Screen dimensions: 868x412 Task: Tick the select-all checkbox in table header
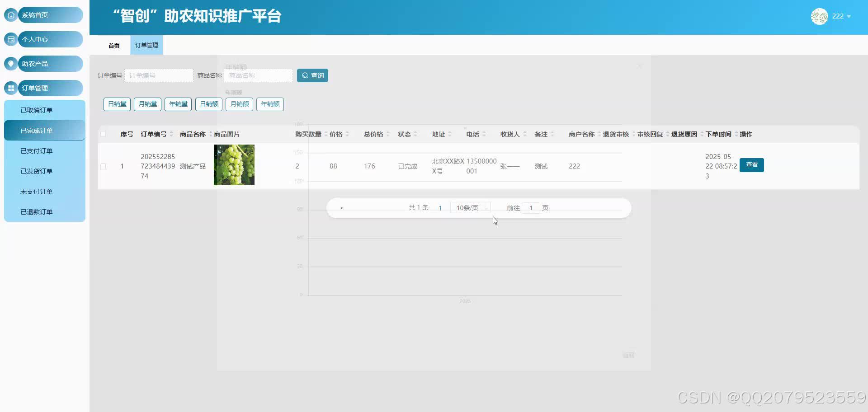tap(103, 134)
